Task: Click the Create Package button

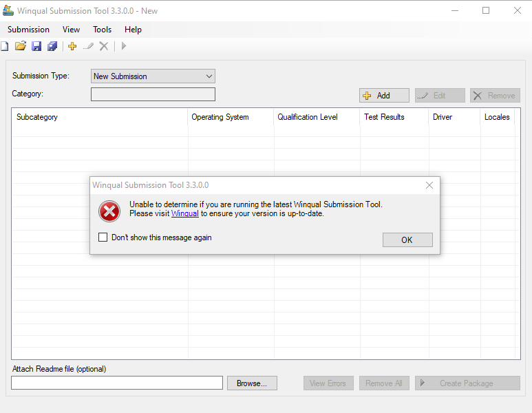Action: tap(467, 383)
